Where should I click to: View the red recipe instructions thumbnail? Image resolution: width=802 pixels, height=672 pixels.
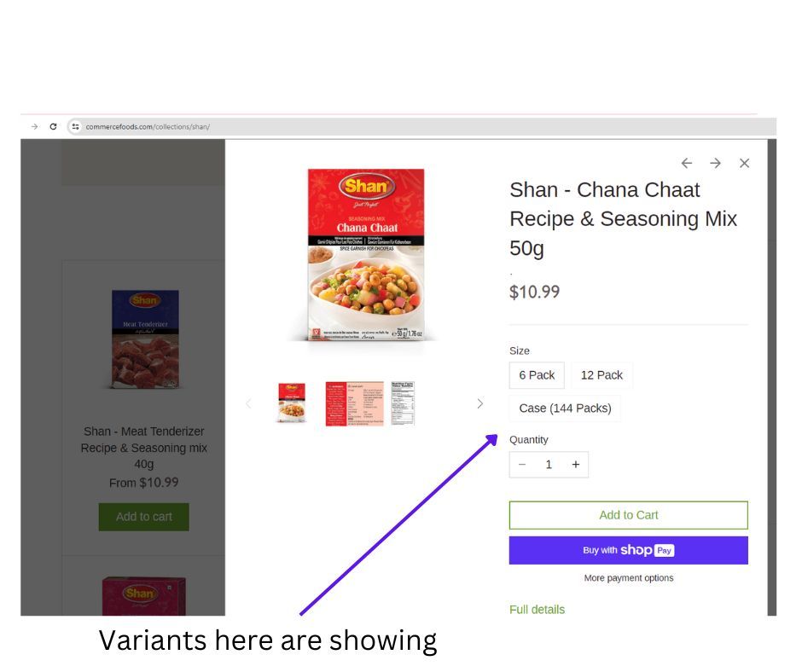pyautogui.click(x=354, y=403)
